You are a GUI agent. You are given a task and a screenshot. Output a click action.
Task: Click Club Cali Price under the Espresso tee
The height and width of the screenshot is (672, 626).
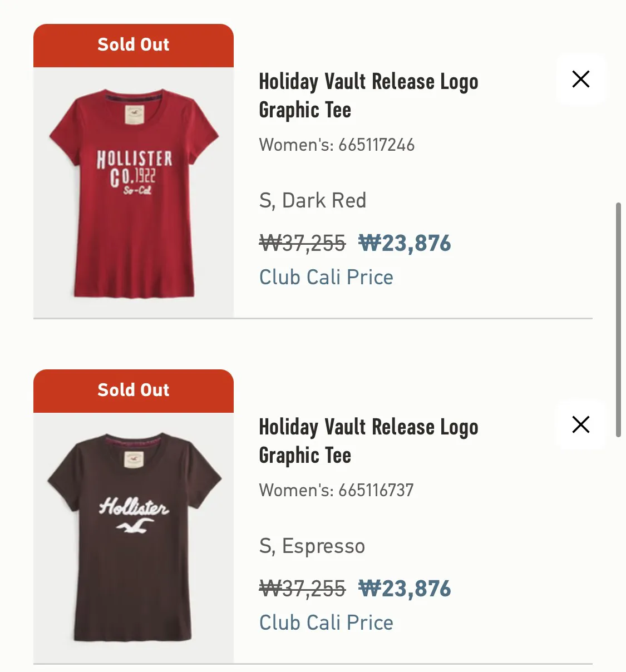click(x=326, y=622)
